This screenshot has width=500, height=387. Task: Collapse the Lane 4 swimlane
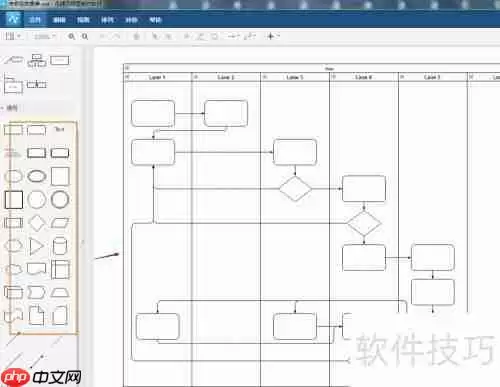pyautogui.click(x=334, y=77)
